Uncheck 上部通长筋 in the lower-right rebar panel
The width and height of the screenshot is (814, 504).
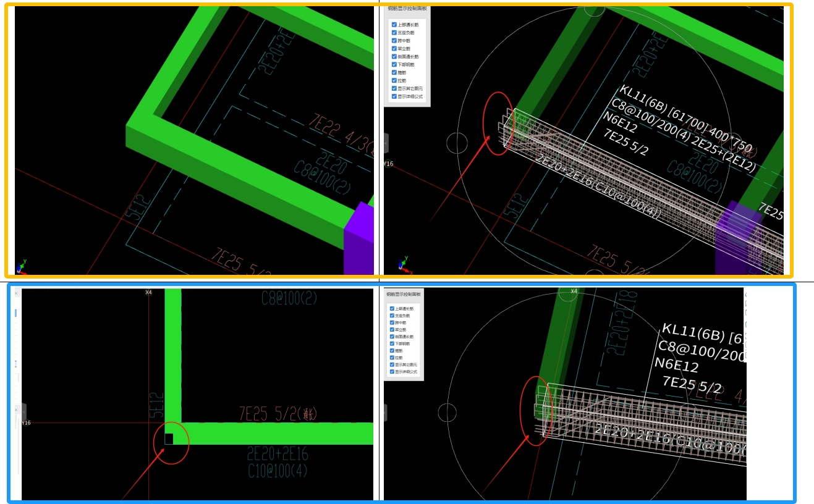[392, 308]
